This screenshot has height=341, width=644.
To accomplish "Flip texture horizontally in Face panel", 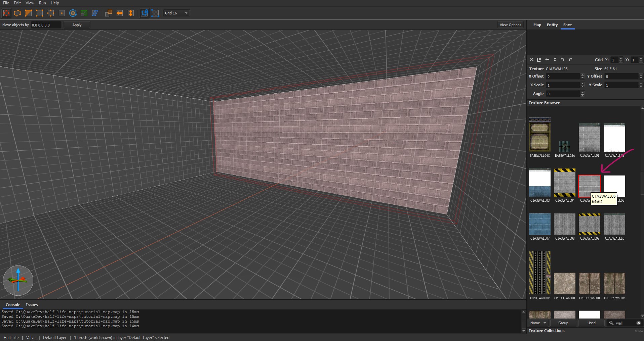I will click(547, 59).
